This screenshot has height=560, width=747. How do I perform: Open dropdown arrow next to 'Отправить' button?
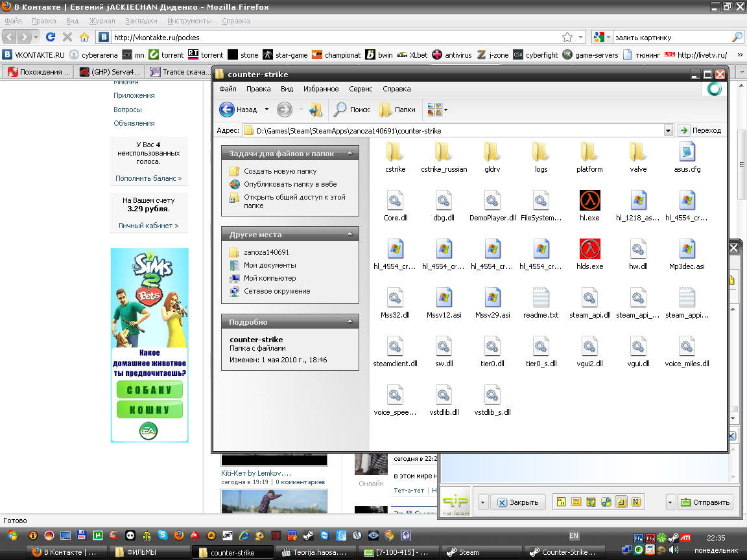coord(670,502)
